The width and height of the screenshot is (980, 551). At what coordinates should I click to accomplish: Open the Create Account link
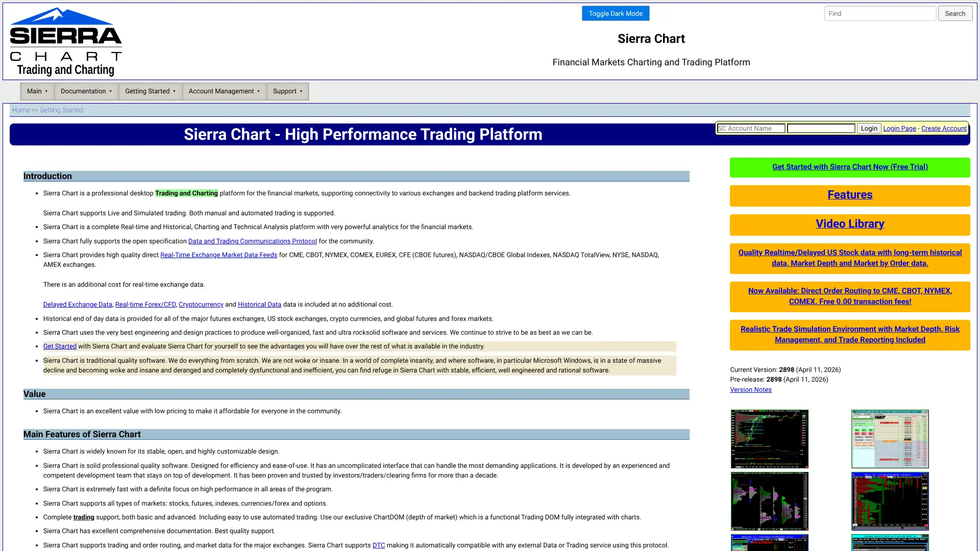tap(944, 129)
